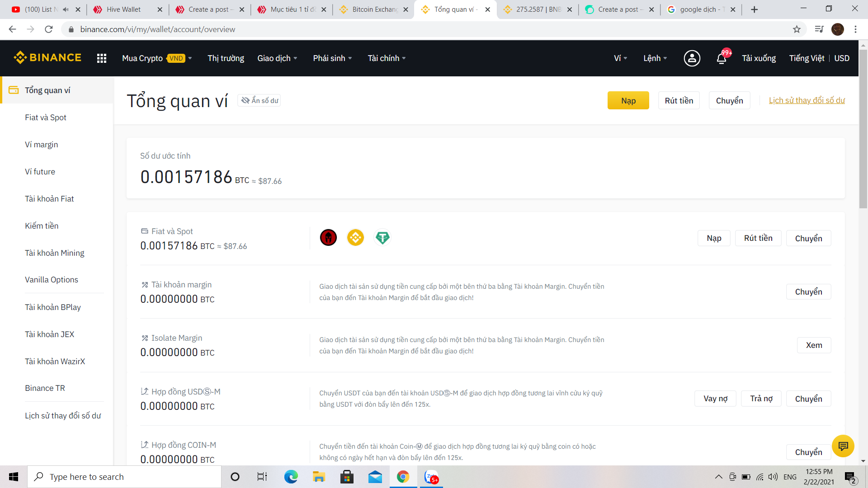
Task: Expand the Phái sinh dropdown
Action: pos(332,58)
